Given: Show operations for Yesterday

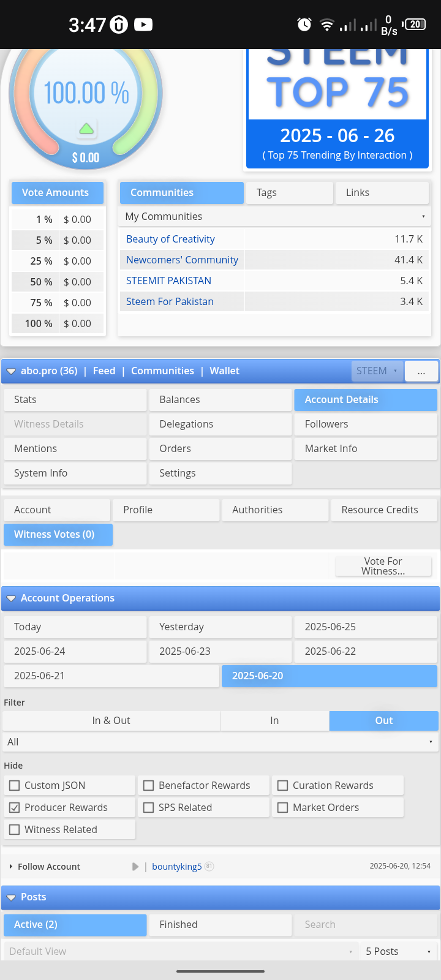Looking at the screenshot, I should (x=221, y=627).
